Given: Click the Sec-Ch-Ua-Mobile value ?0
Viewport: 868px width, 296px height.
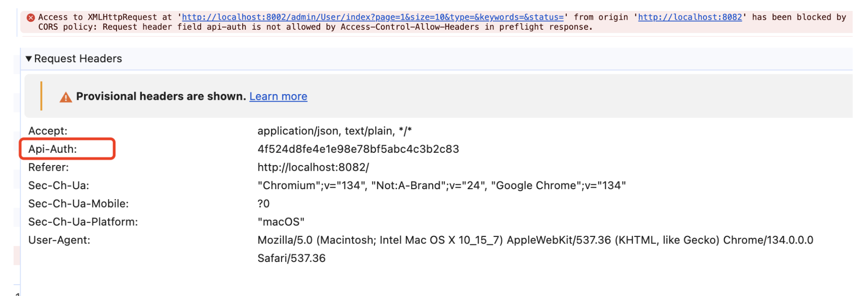Looking at the screenshot, I should click(264, 204).
